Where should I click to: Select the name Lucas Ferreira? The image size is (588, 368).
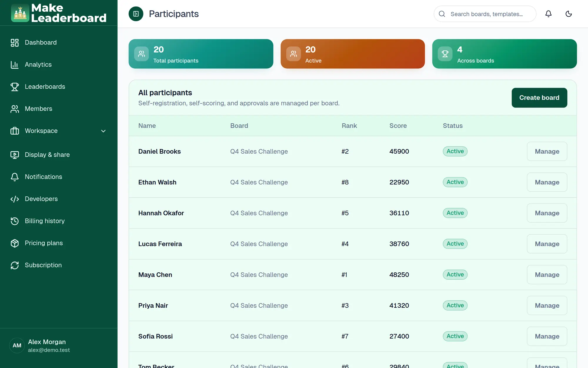tap(160, 244)
